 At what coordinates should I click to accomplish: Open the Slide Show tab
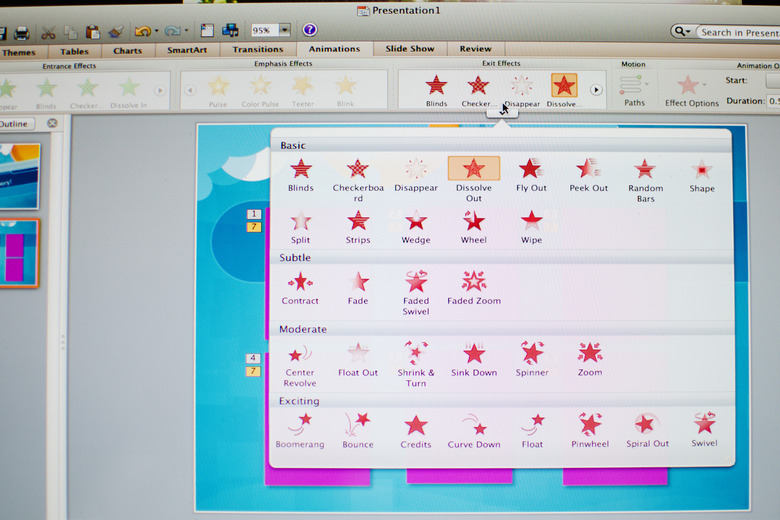click(410, 49)
